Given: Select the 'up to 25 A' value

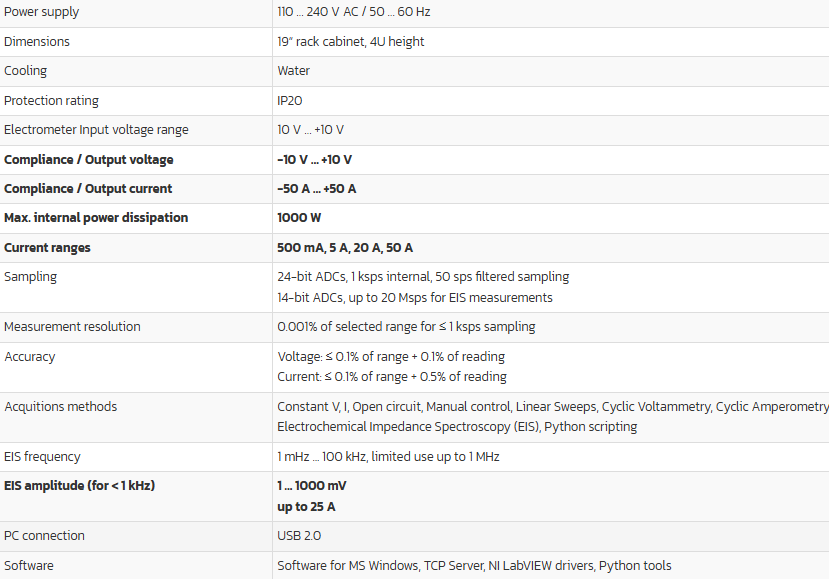Looking at the screenshot, I should [x=306, y=507].
